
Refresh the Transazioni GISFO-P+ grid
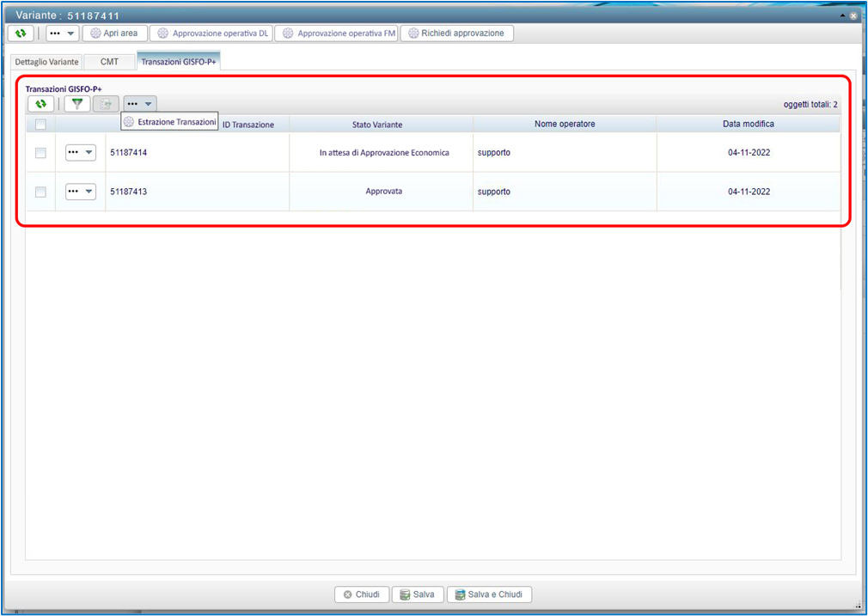coord(40,104)
